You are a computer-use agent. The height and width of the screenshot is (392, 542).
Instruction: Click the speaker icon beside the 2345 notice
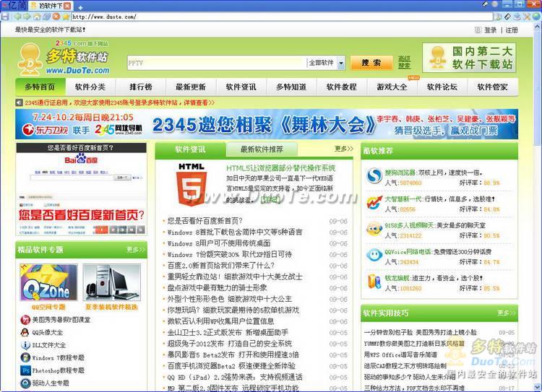point(19,103)
